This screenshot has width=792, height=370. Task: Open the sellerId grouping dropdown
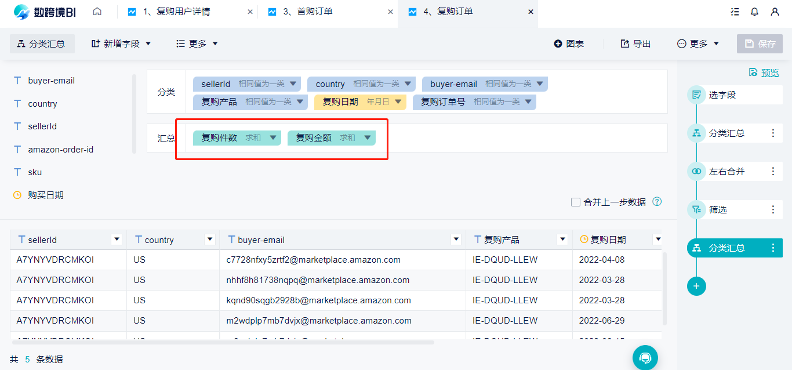(x=293, y=84)
